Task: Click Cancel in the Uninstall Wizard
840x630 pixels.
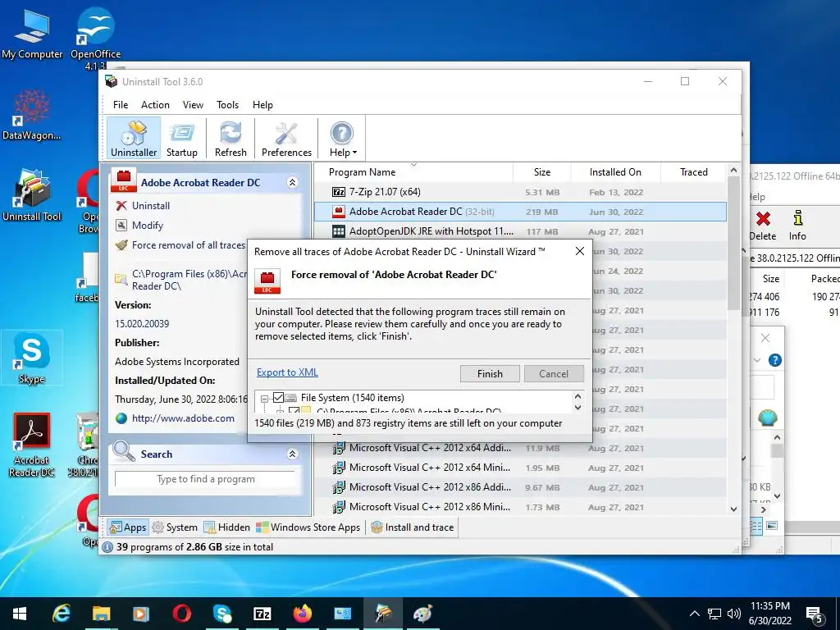Action: (x=554, y=374)
